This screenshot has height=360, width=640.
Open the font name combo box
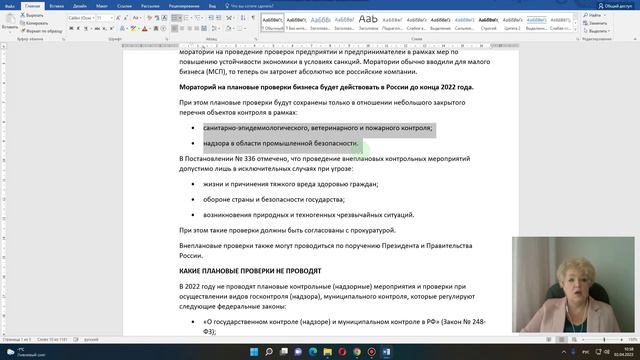click(x=82, y=18)
